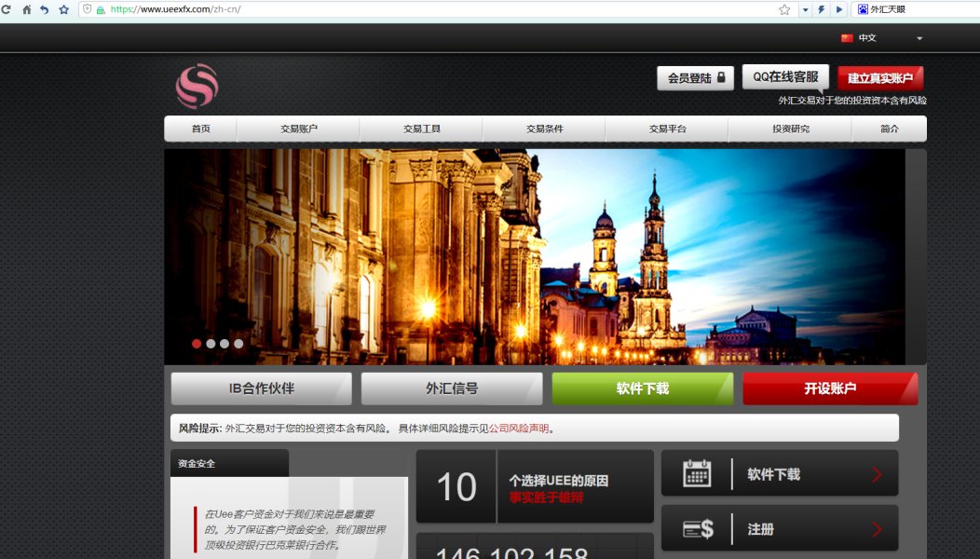Viewport: 980px width, 559px height.
Task: Click the pink swirl site logo
Action: (197, 87)
